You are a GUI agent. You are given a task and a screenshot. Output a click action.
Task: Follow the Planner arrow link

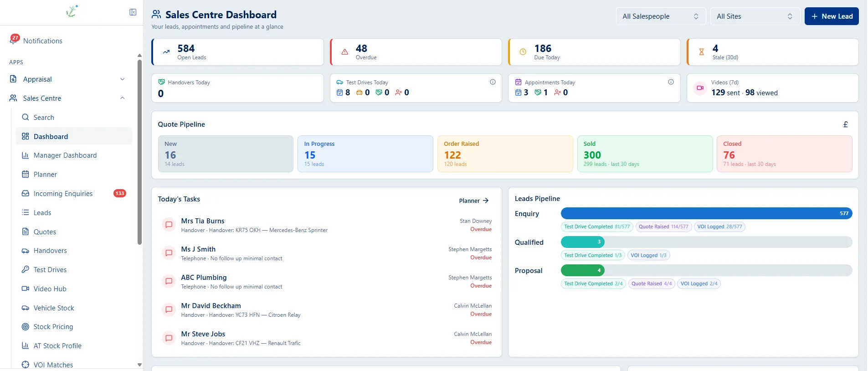coord(474,201)
